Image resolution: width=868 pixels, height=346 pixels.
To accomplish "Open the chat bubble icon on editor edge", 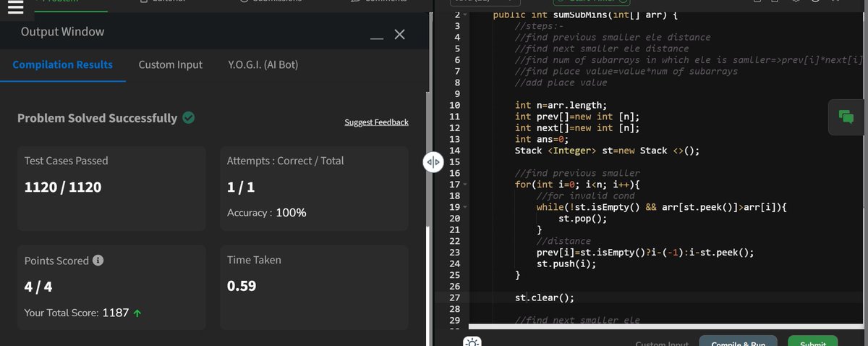I will click(x=846, y=117).
